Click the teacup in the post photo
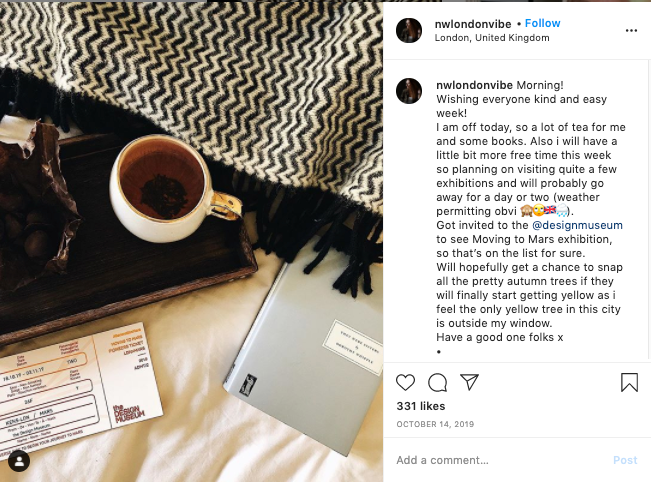Screen dimensions: 651x482 coord(170,189)
